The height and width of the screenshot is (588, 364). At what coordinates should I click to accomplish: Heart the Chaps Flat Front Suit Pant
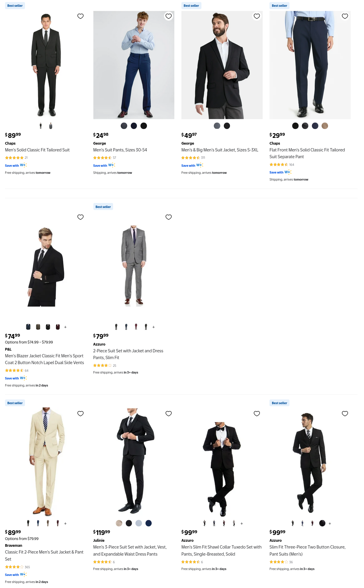(345, 16)
